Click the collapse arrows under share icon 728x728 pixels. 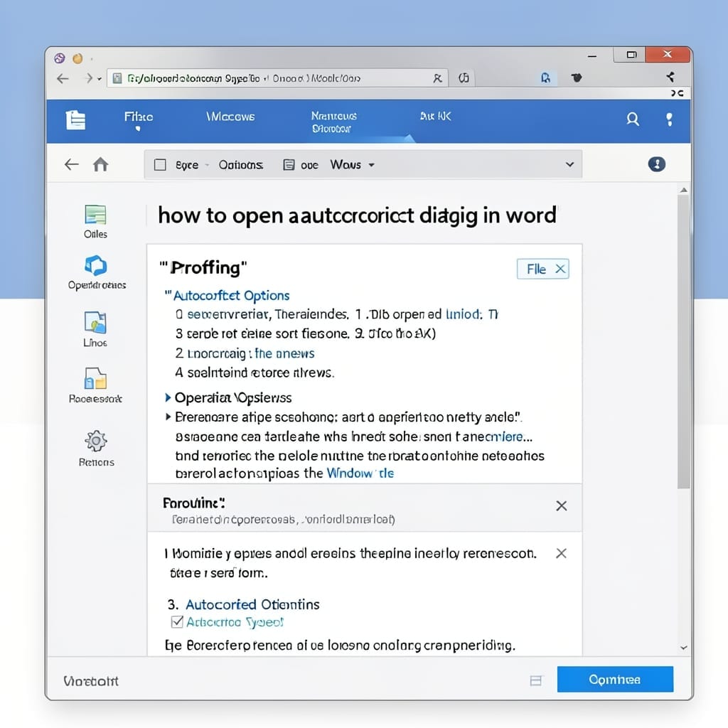click(677, 93)
